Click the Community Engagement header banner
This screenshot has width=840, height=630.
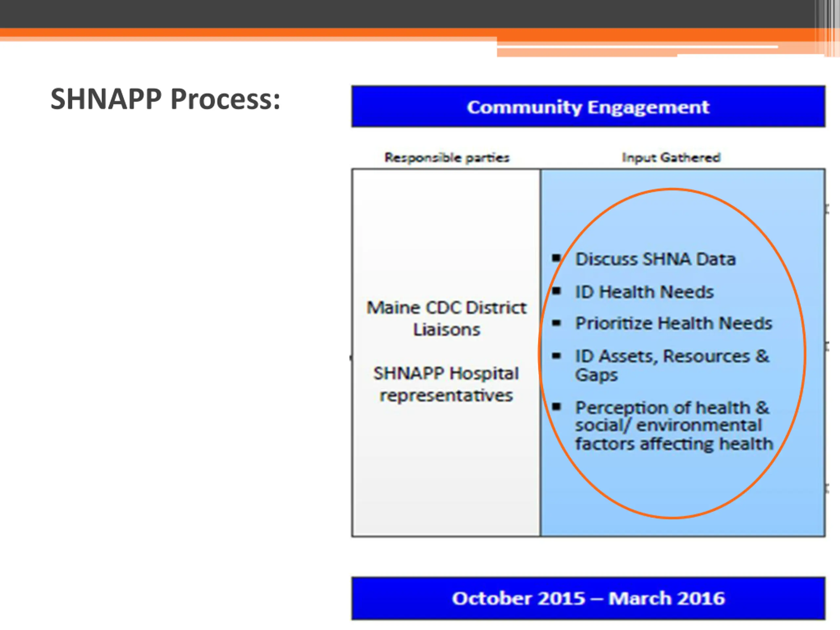tap(588, 107)
